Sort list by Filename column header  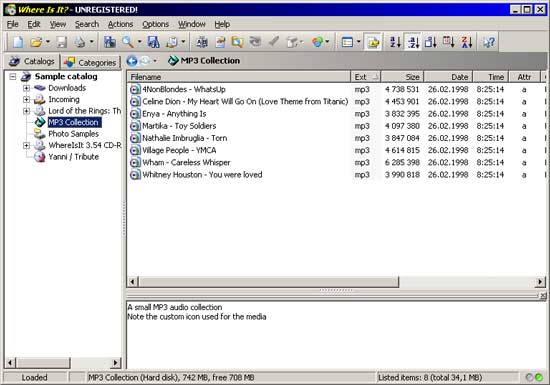pos(239,77)
